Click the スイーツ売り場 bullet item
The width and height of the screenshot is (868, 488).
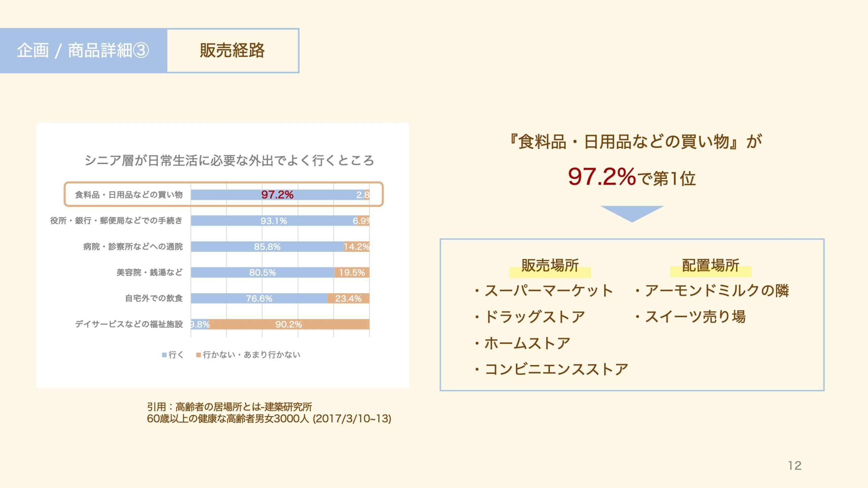(690, 317)
